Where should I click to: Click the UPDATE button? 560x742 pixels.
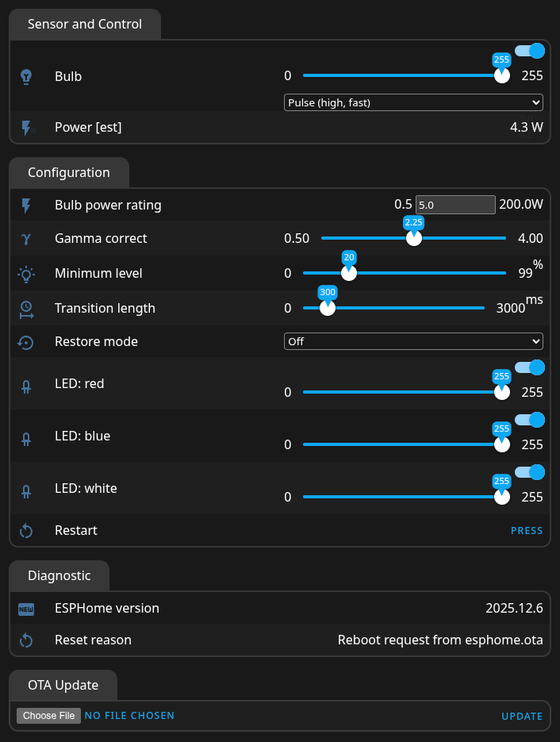tap(522, 717)
